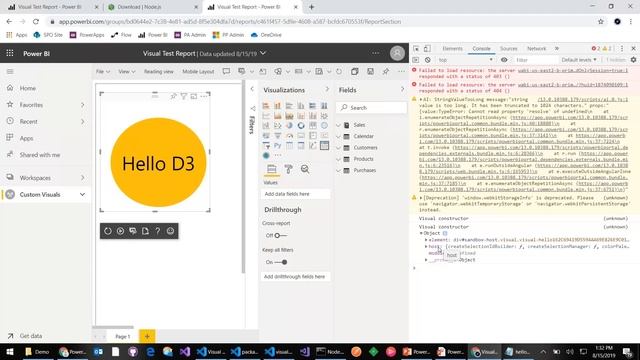Select the developer visual circle icon
The width and height of the screenshot is (640, 360).
pos(266,156)
